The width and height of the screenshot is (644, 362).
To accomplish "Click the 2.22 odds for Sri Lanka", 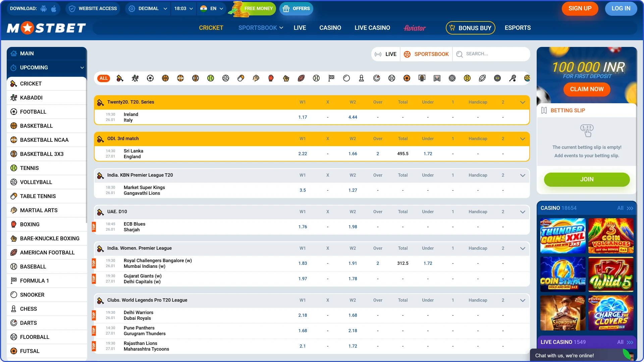I will [x=303, y=154].
